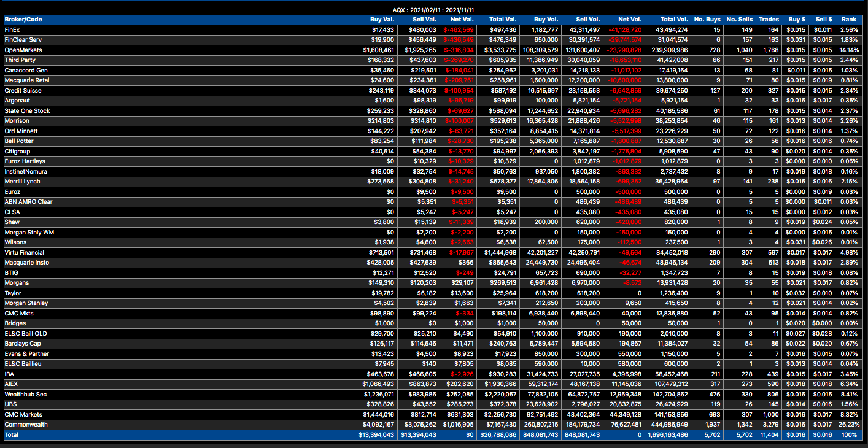The image size is (868, 448).
Task: Select the UBS broker name
Action: [10, 404]
